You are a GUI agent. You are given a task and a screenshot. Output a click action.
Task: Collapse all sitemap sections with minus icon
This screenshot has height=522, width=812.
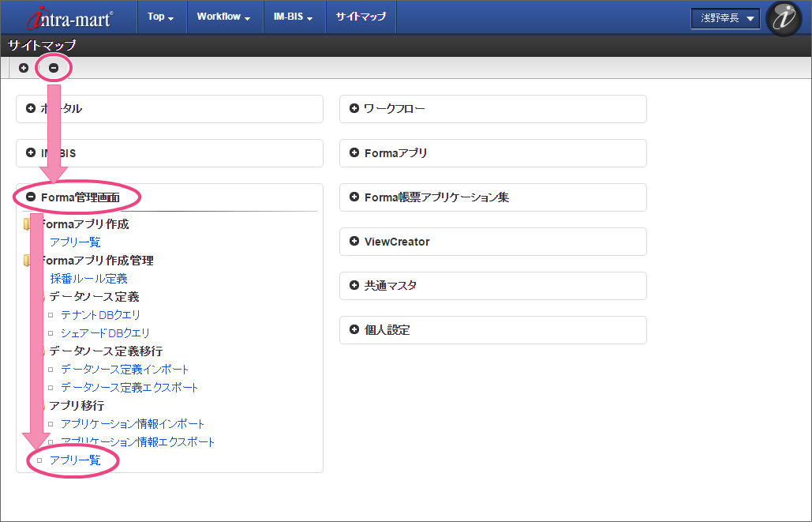[54, 68]
